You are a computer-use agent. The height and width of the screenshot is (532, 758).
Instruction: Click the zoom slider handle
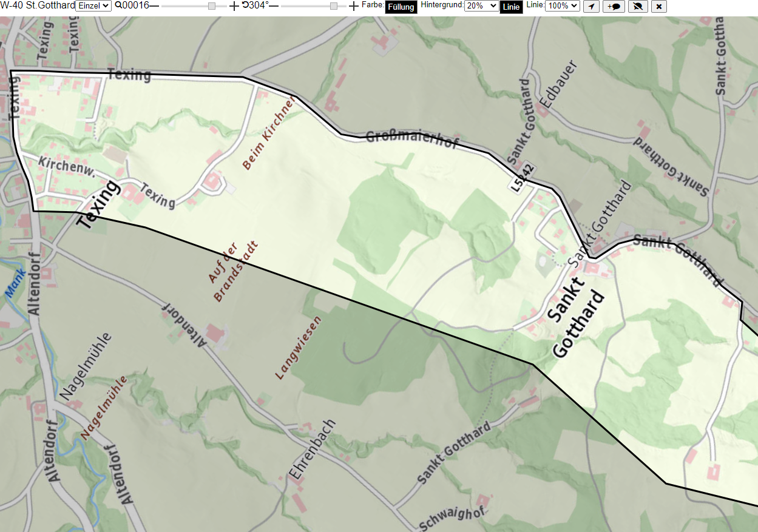pyautogui.click(x=212, y=5)
